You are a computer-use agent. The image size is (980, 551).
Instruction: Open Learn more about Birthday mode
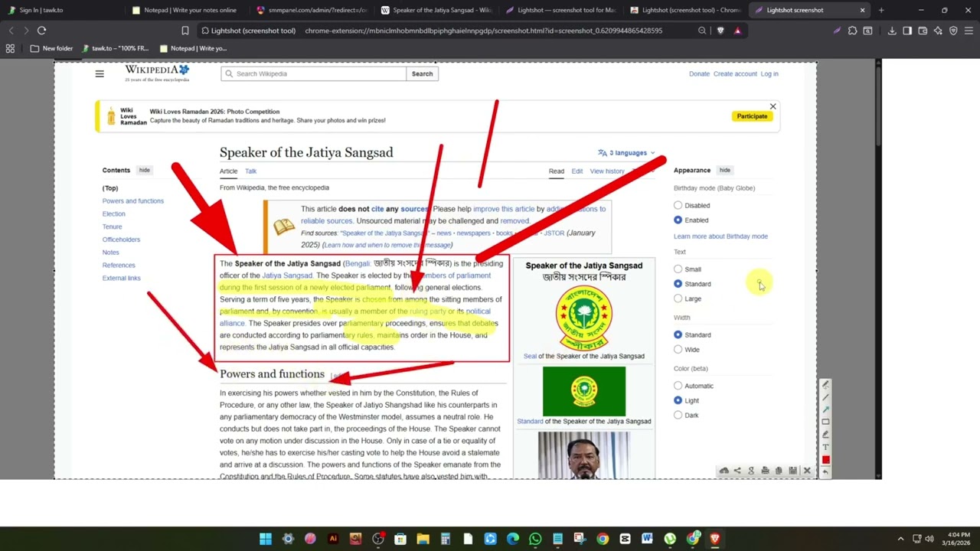[x=720, y=236]
